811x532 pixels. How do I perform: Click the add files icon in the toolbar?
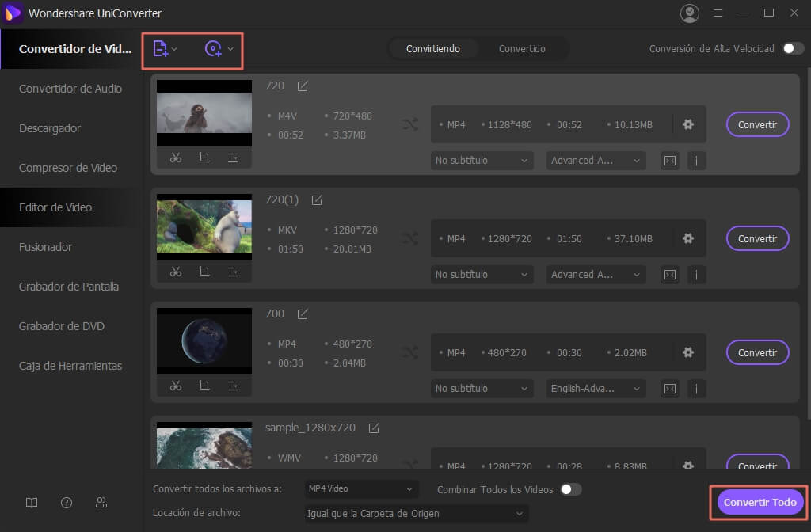(x=162, y=48)
